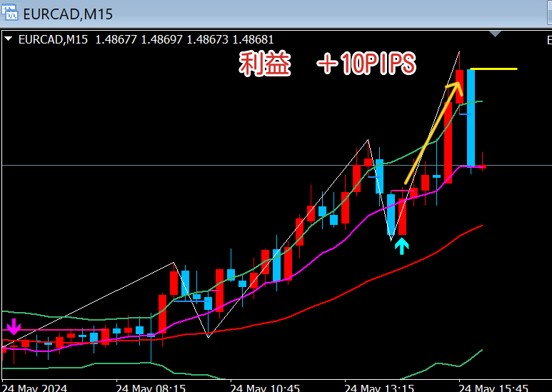Select the yellow horizontal take-profit line
552x392 pixels.
[494, 69]
